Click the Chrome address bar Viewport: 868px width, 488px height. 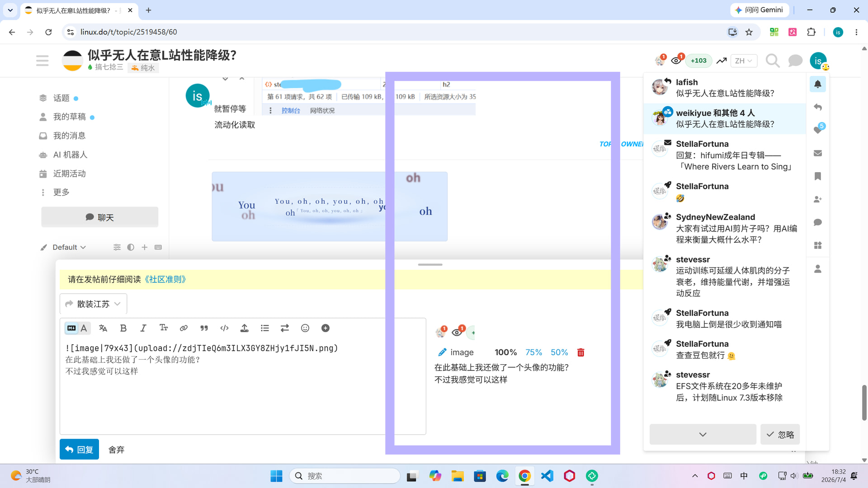tap(398, 32)
